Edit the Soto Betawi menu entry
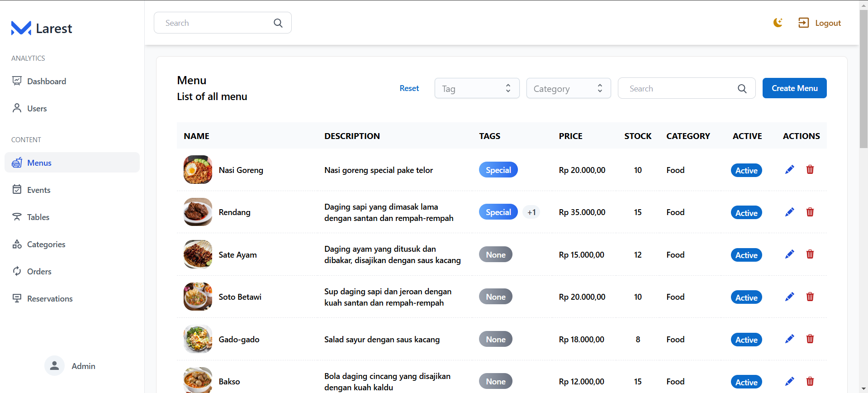 [789, 297]
